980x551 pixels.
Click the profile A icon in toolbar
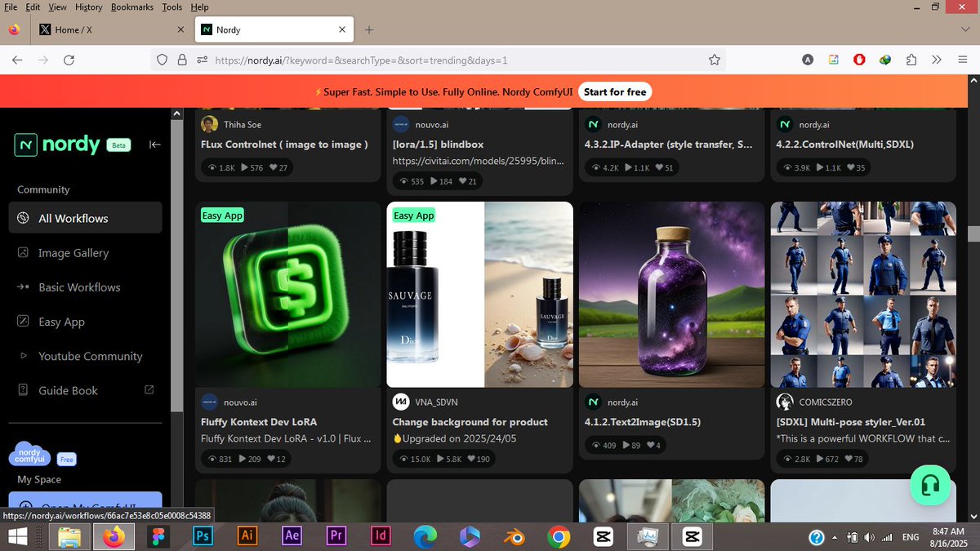tap(808, 60)
